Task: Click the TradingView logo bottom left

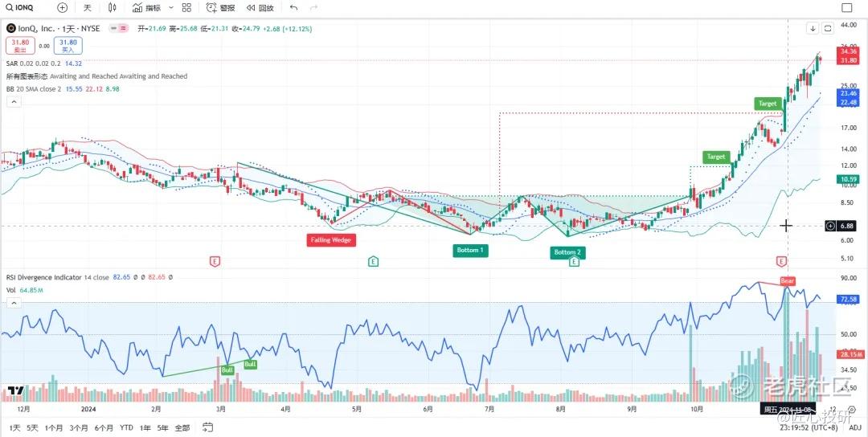Action: pos(17,390)
